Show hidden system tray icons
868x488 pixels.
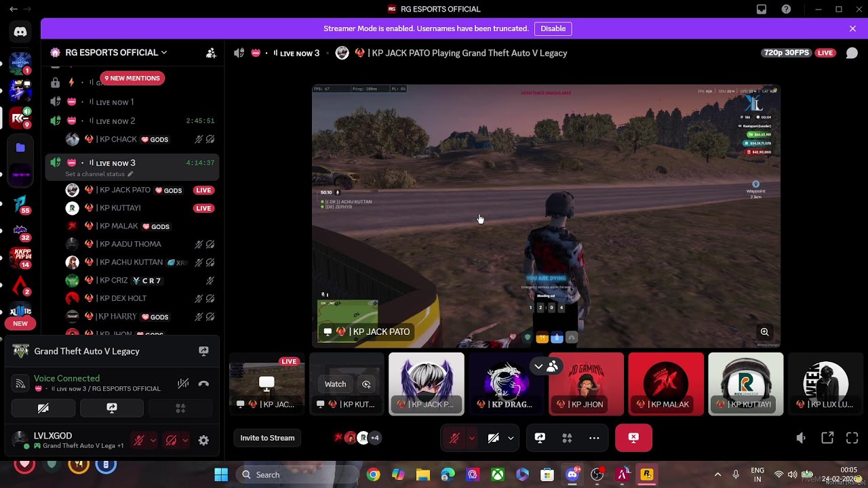[x=717, y=474]
